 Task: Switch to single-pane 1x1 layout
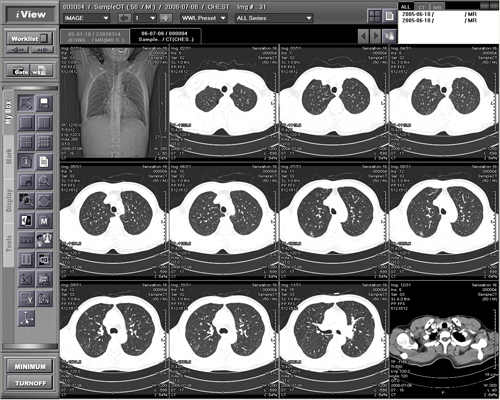(26, 123)
